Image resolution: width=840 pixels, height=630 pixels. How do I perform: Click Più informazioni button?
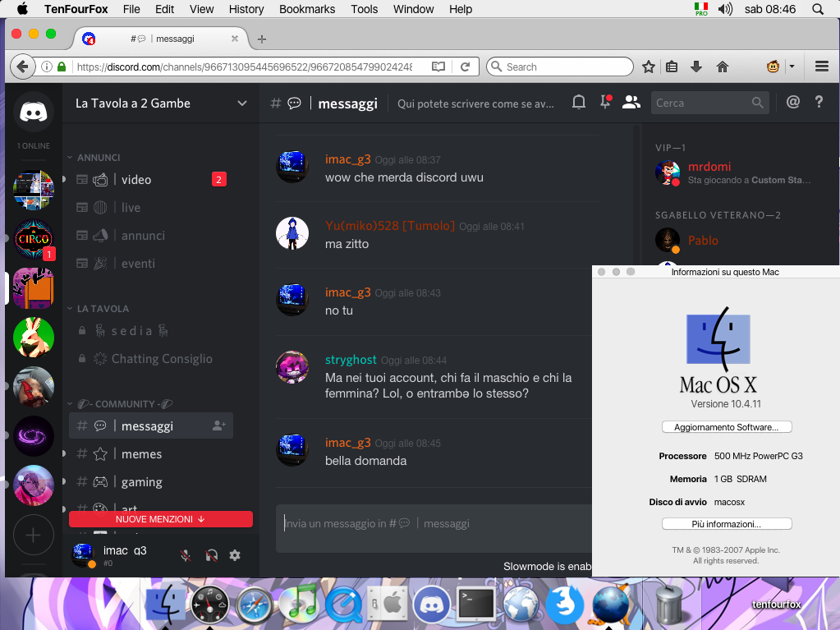coord(727,524)
